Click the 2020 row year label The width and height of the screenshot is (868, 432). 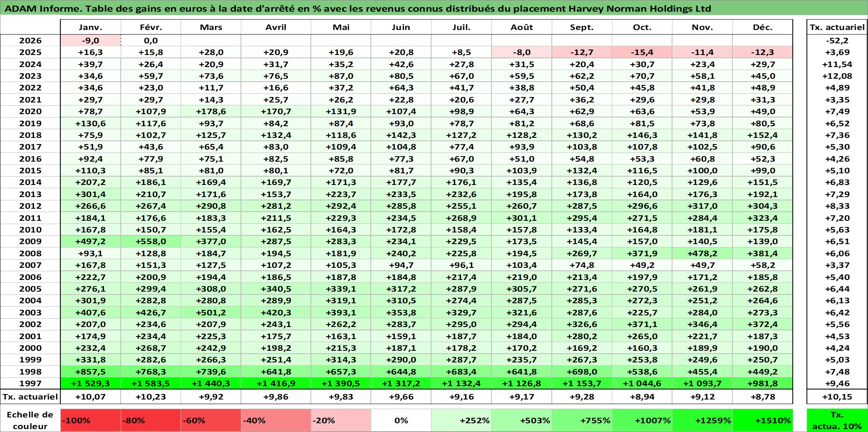point(30,111)
